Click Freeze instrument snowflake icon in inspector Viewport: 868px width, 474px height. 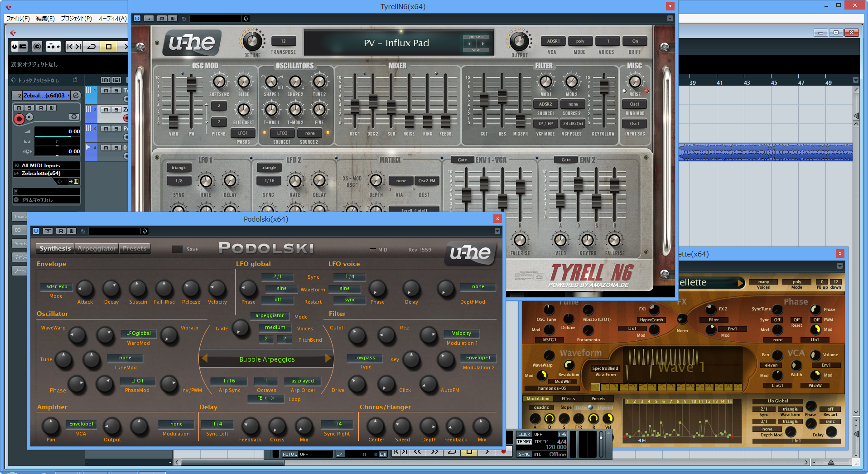coord(74,117)
